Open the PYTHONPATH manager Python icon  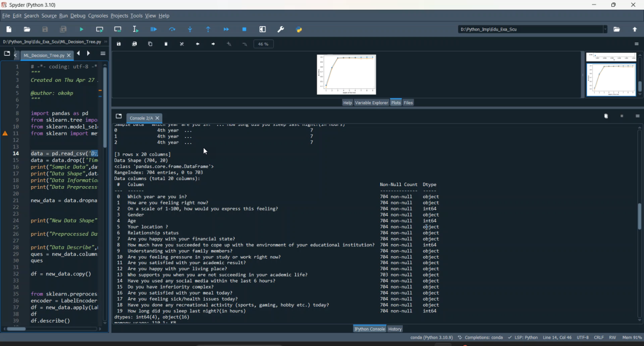click(x=299, y=30)
